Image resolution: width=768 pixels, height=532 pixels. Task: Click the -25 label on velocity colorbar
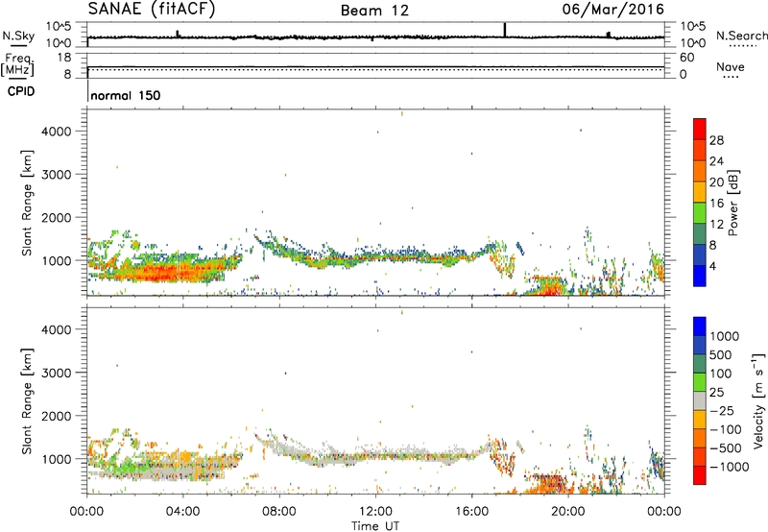click(722, 411)
